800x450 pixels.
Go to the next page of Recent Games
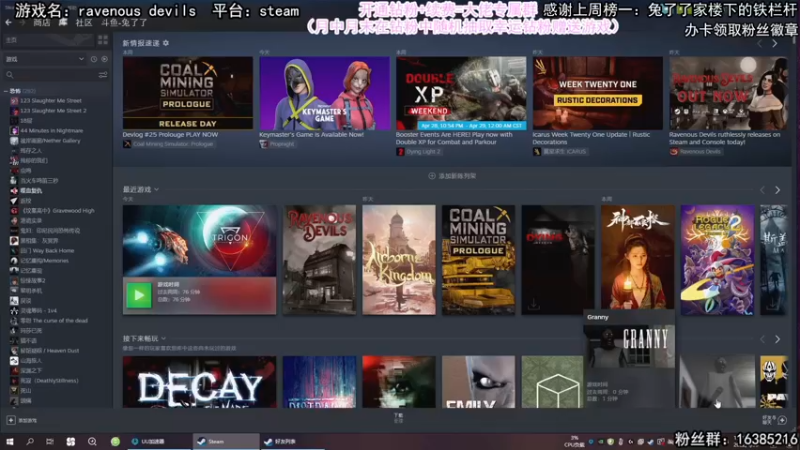point(777,190)
